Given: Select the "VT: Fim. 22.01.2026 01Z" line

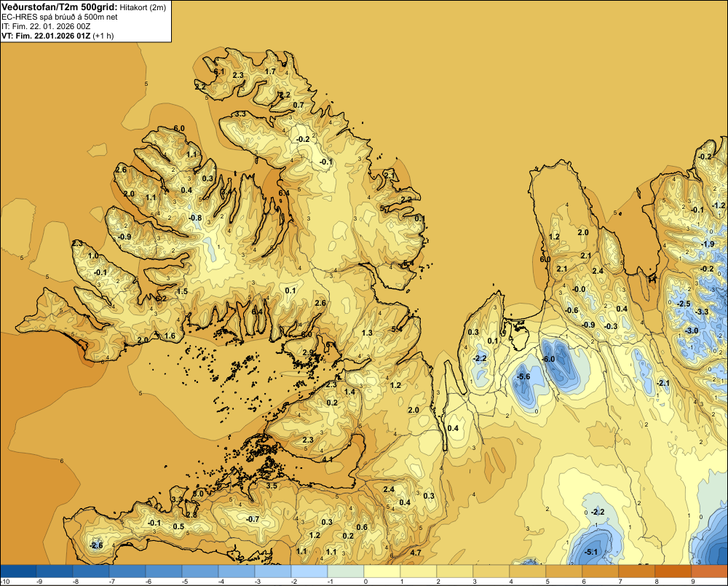Looking at the screenshot, I should click(x=46, y=36).
